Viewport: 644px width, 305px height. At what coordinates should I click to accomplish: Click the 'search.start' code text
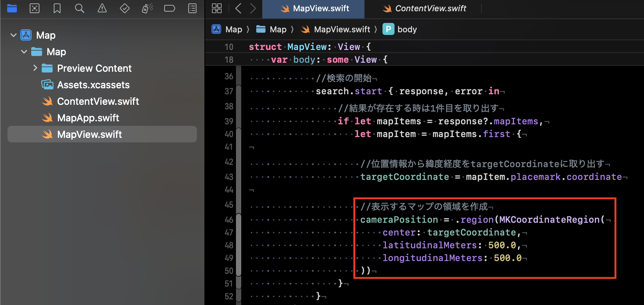click(349, 91)
